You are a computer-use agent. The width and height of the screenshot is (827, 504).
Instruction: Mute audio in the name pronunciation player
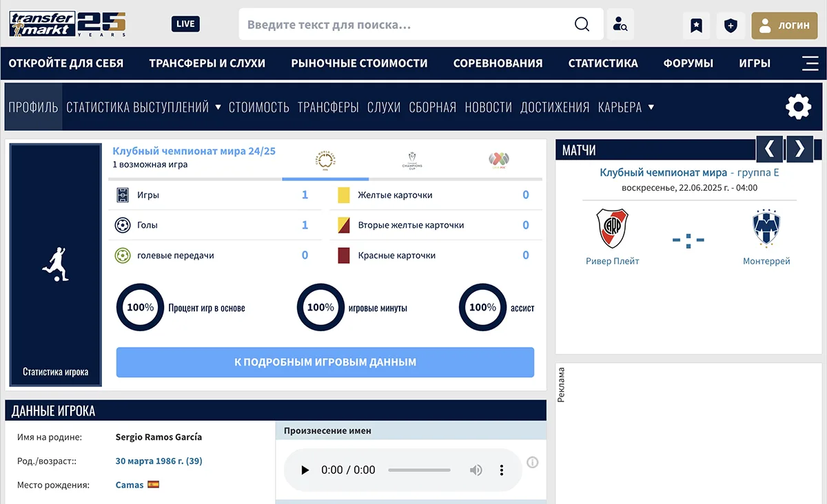(x=476, y=470)
